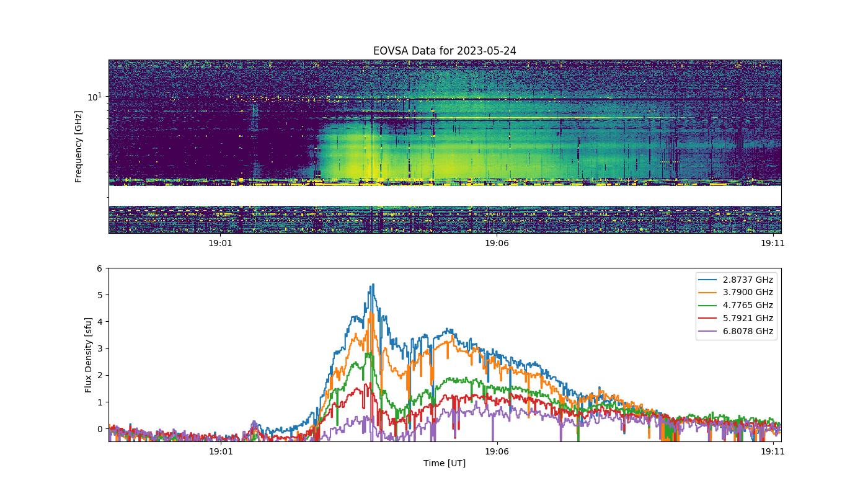The height and width of the screenshot is (496, 868).
Task: Click the Flux Density [sfu] axis label
Action: (x=89, y=355)
